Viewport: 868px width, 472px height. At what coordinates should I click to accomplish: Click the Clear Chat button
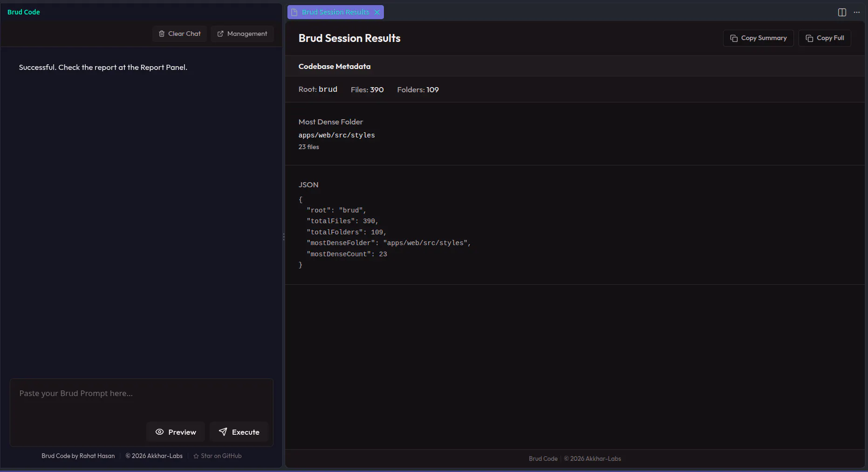point(179,34)
